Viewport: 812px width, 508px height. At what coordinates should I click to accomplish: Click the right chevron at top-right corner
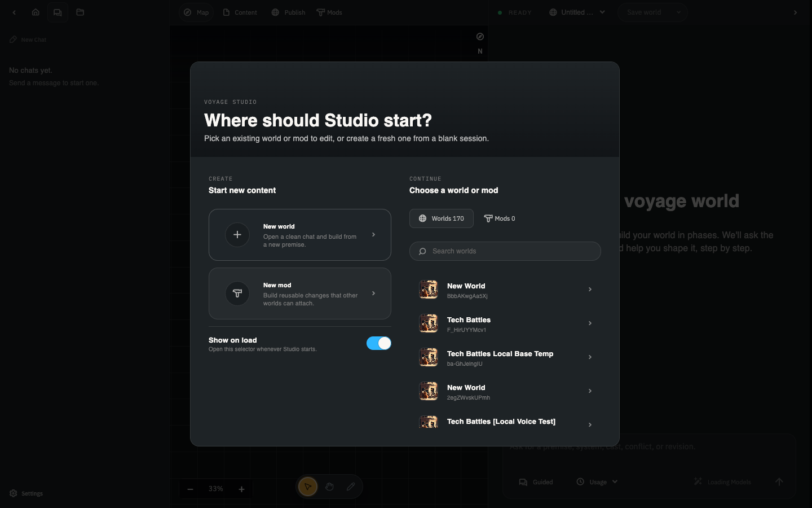pyautogui.click(x=796, y=12)
